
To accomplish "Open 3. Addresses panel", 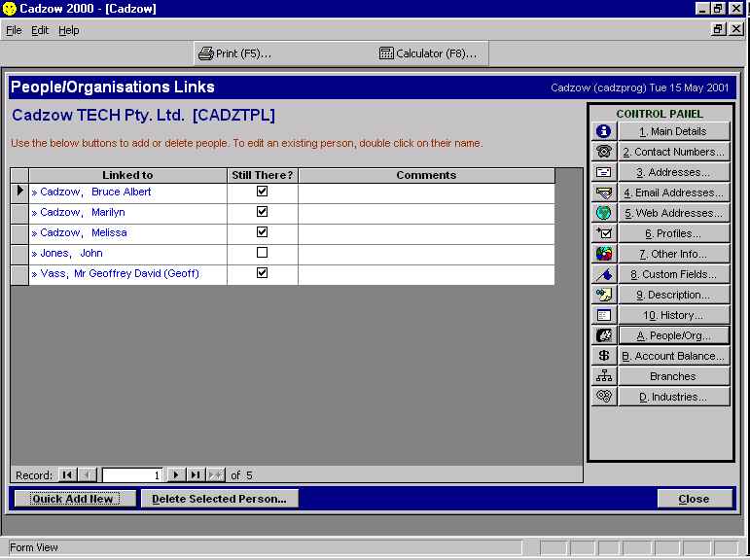I will 673,172.
